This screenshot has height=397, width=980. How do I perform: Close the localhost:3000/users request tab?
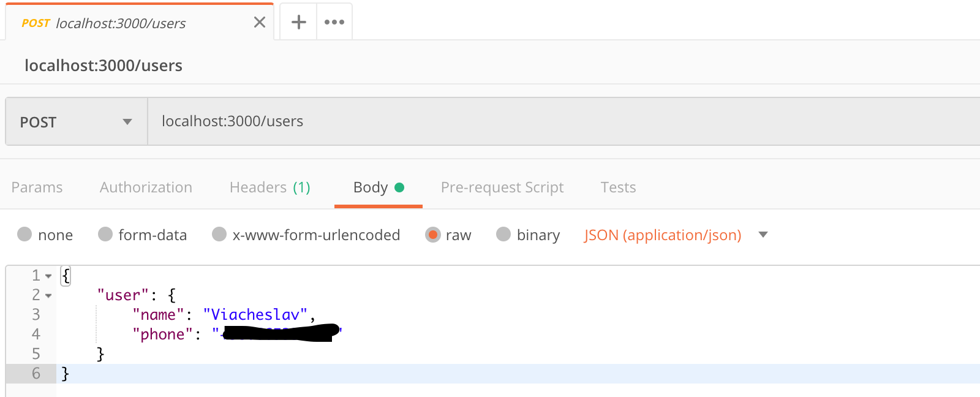tap(260, 23)
